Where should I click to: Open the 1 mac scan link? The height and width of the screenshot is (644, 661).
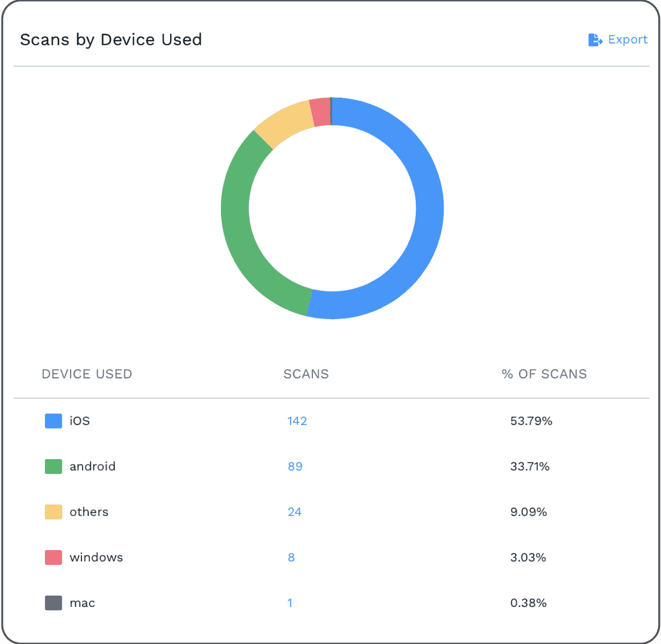[290, 603]
